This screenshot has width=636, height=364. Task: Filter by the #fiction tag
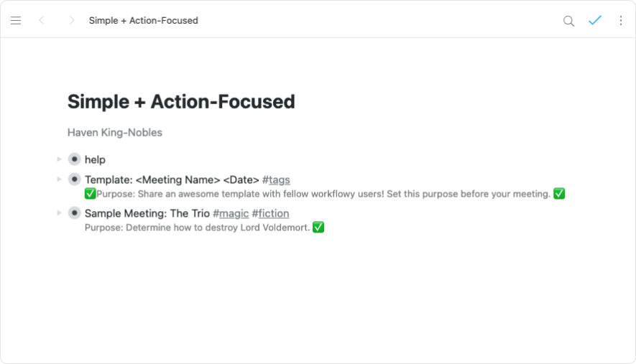coord(270,213)
